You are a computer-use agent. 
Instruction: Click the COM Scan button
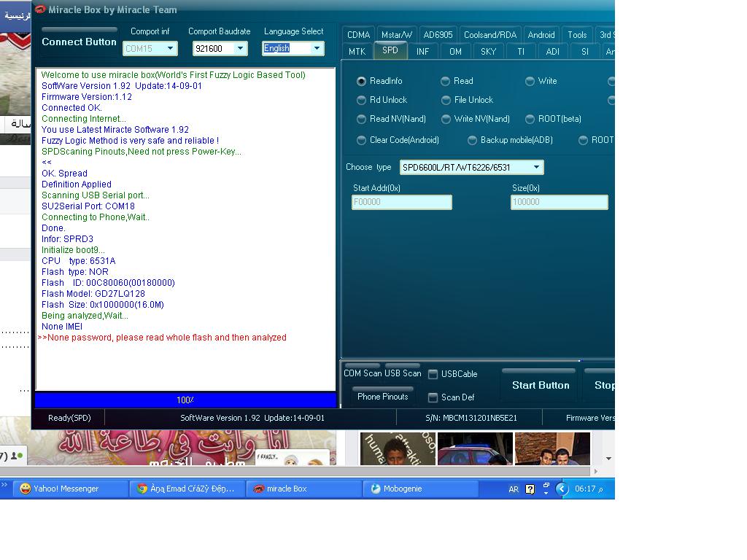coord(361,373)
